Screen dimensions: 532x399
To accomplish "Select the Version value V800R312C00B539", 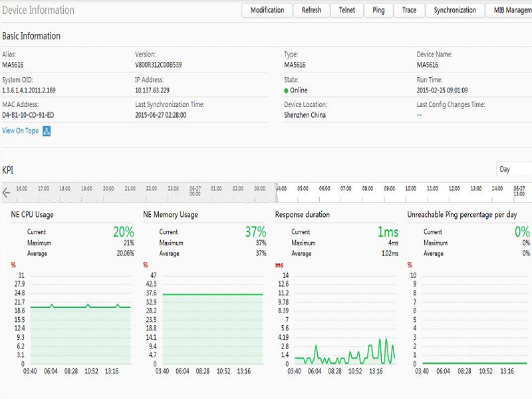I will [158, 65].
